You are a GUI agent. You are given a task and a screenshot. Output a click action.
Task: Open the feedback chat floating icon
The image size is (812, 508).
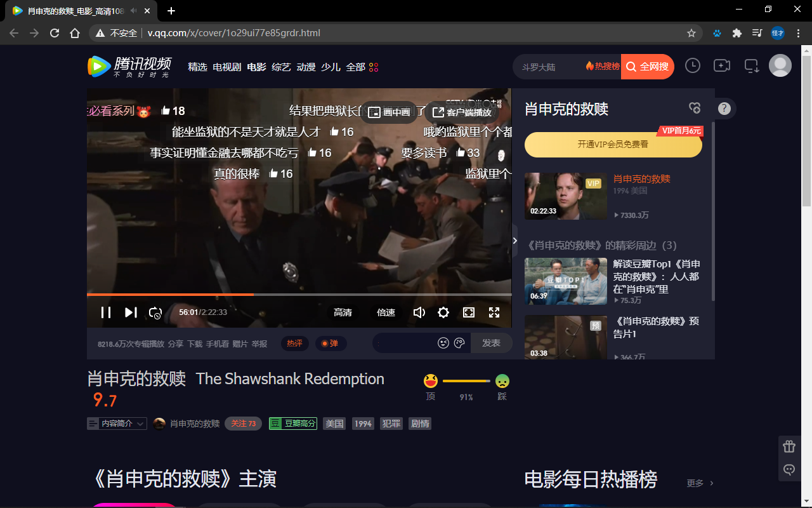click(x=789, y=470)
